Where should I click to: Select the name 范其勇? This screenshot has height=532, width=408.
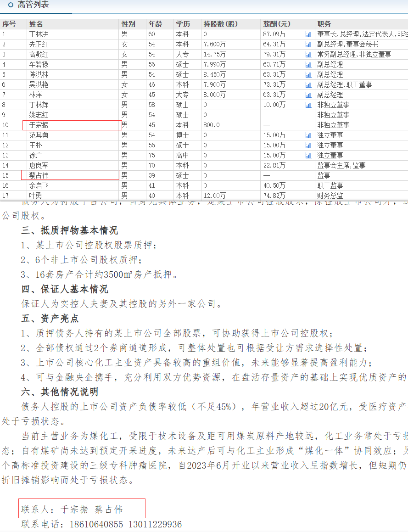(39, 135)
